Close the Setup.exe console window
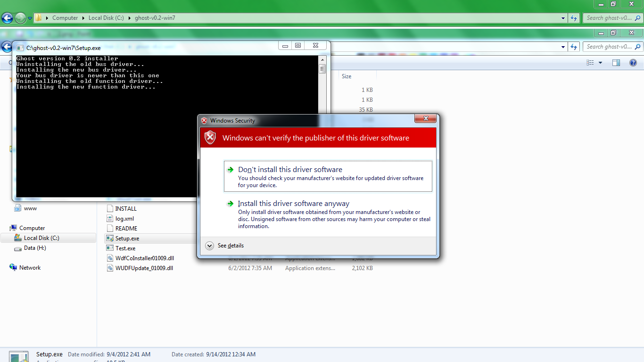 tap(315, 46)
